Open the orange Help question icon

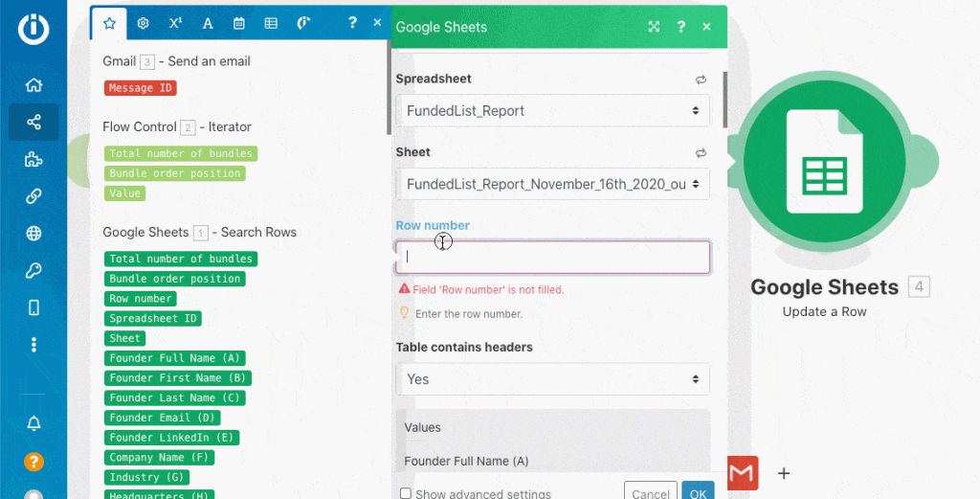[33, 462]
